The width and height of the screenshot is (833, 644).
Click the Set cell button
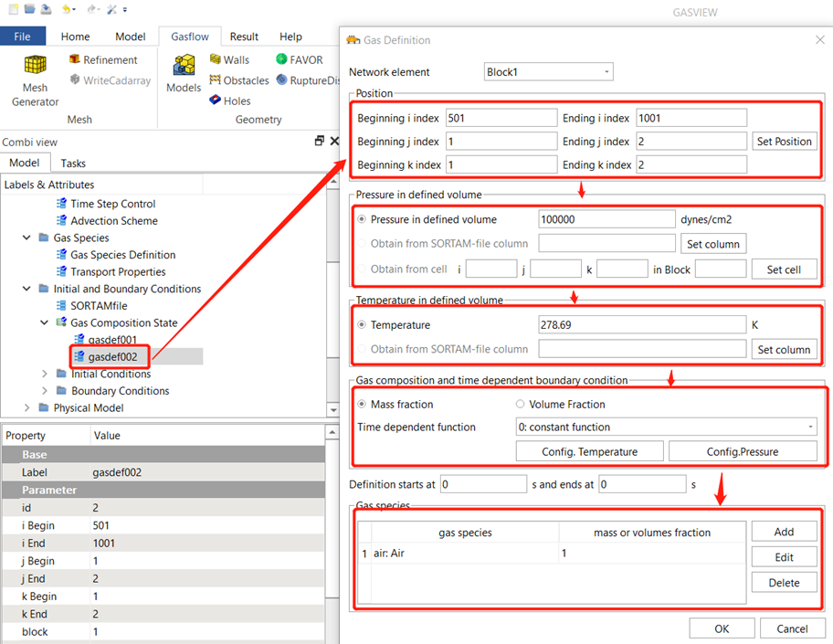784,269
